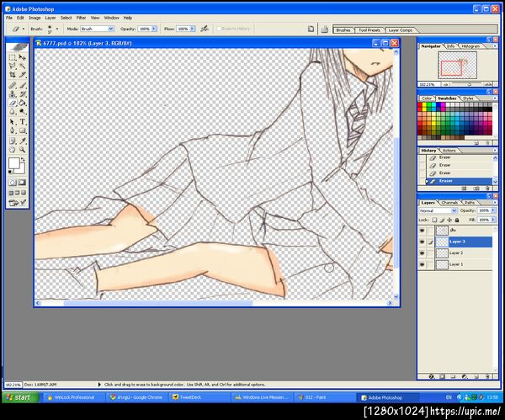
Task: Open the layer blend mode dropdown
Action: [454, 210]
